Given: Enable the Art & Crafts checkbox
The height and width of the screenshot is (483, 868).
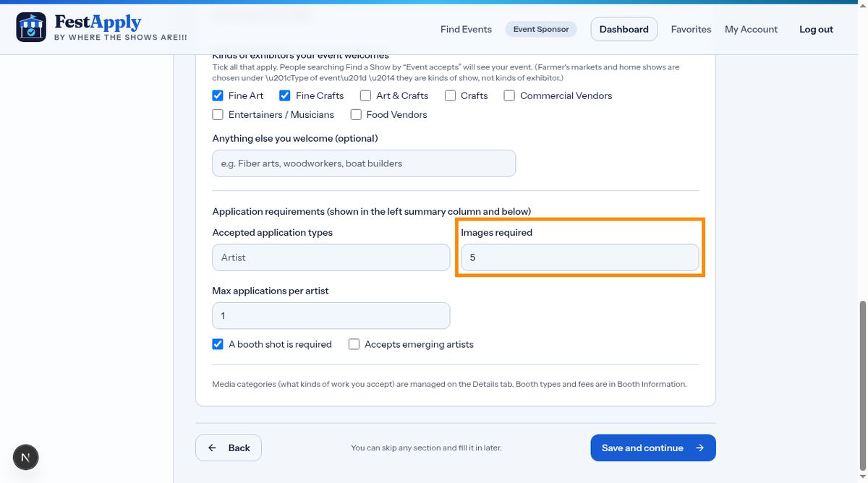Looking at the screenshot, I should click(x=365, y=95).
